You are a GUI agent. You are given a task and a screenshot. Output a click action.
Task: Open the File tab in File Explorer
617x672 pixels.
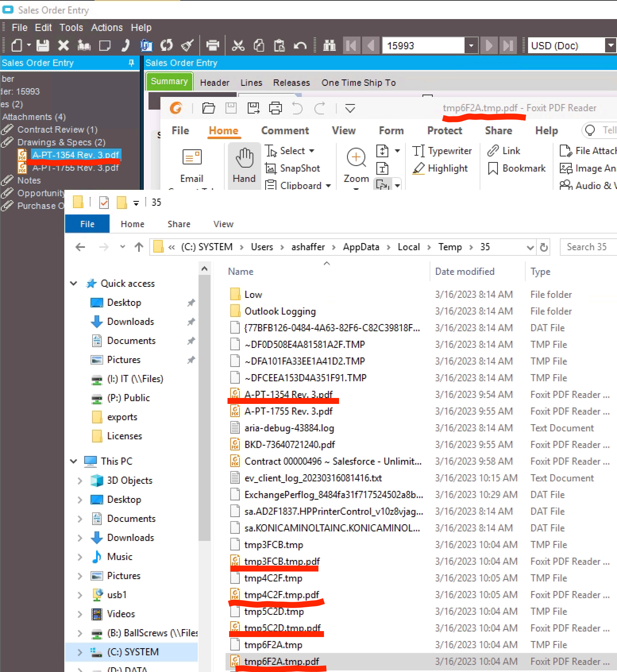click(87, 224)
